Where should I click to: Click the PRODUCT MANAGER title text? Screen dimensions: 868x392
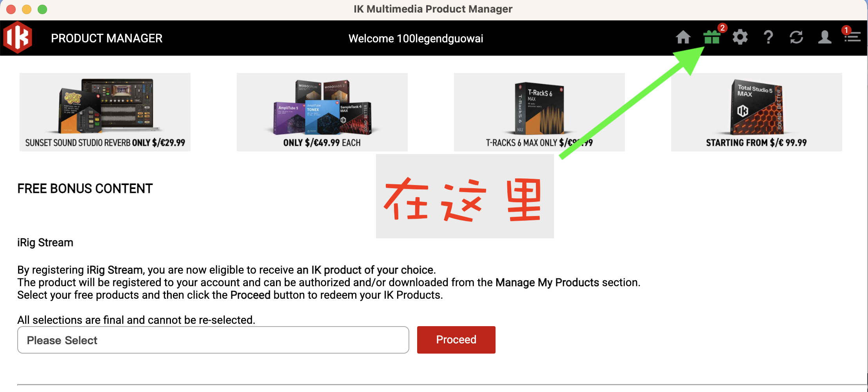coord(107,38)
